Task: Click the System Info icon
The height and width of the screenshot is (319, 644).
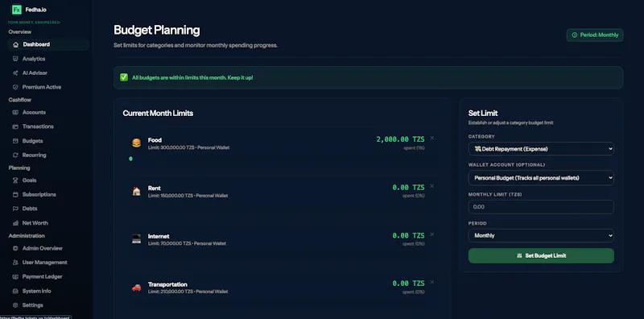Action: coord(15,291)
